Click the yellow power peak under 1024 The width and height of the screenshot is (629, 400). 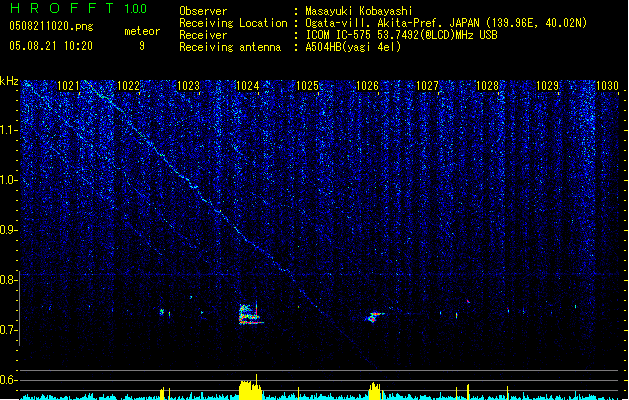(251, 388)
